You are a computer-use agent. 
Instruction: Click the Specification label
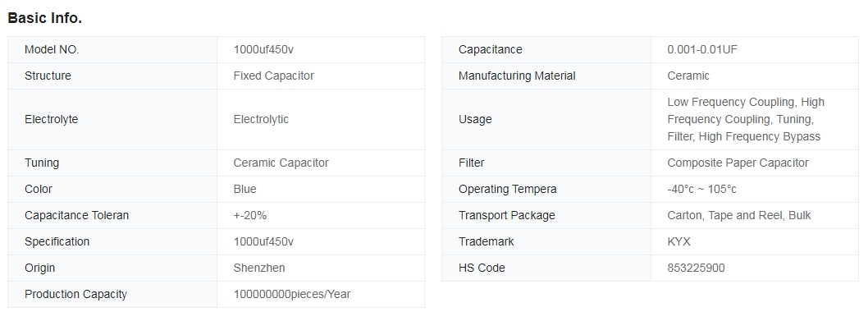pyautogui.click(x=57, y=241)
